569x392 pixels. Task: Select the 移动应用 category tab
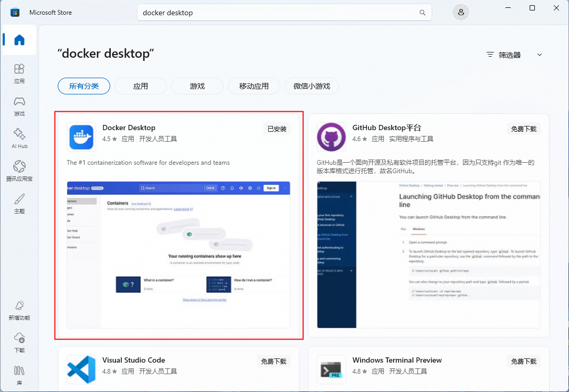pos(254,86)
